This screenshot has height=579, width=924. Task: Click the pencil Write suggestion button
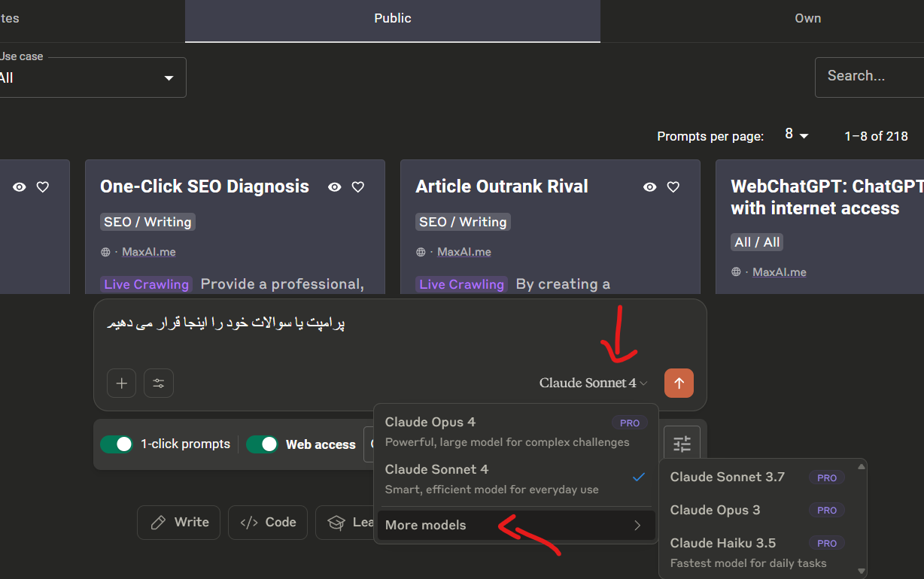tap(178, 522)
